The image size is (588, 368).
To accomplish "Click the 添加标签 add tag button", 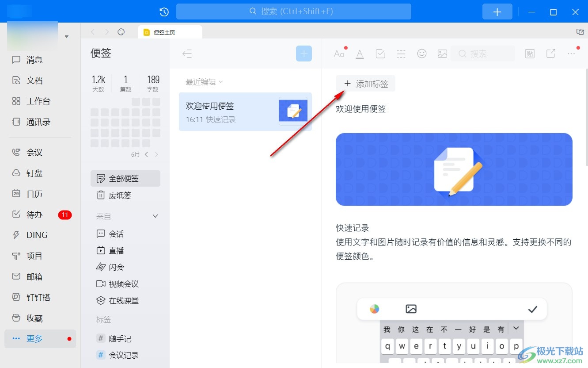I will [x=366, y=84].
